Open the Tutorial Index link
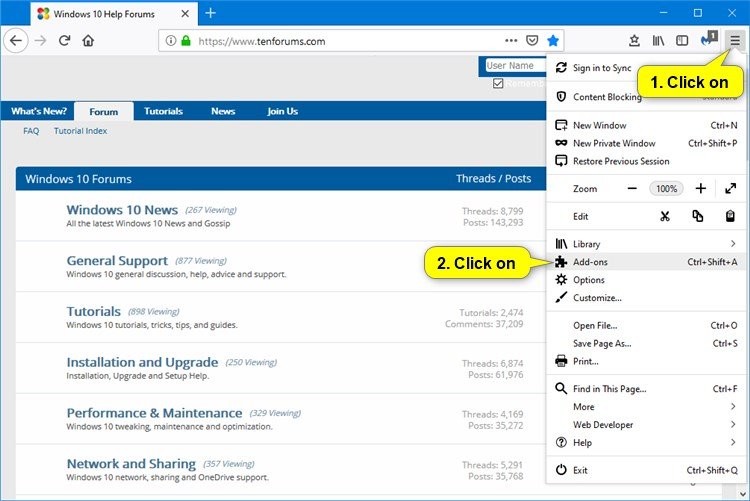The height and width of the screenshot is (501, 750). click(80, 131)
